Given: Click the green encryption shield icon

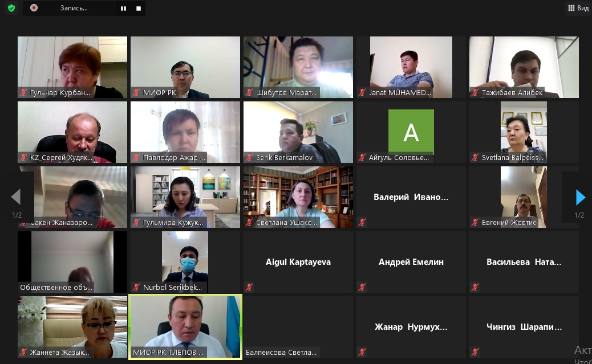Looking at the screenshot, I should point(12,8).
